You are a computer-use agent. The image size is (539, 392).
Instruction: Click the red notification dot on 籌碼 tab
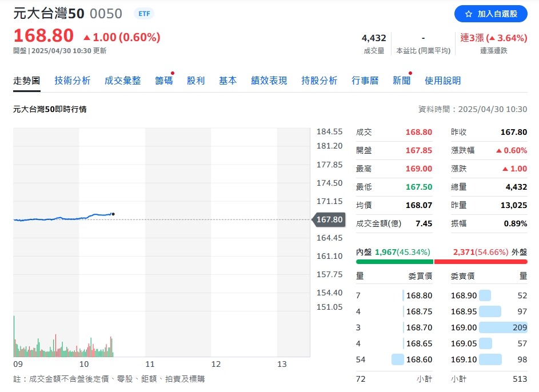(x=173, y=72)
